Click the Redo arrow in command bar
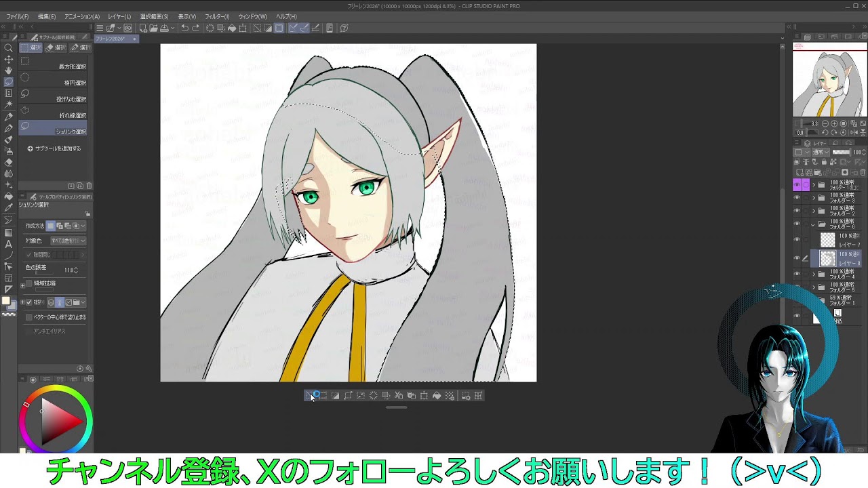The width and height of the screenshot is (868, 488). click(195, 28)
